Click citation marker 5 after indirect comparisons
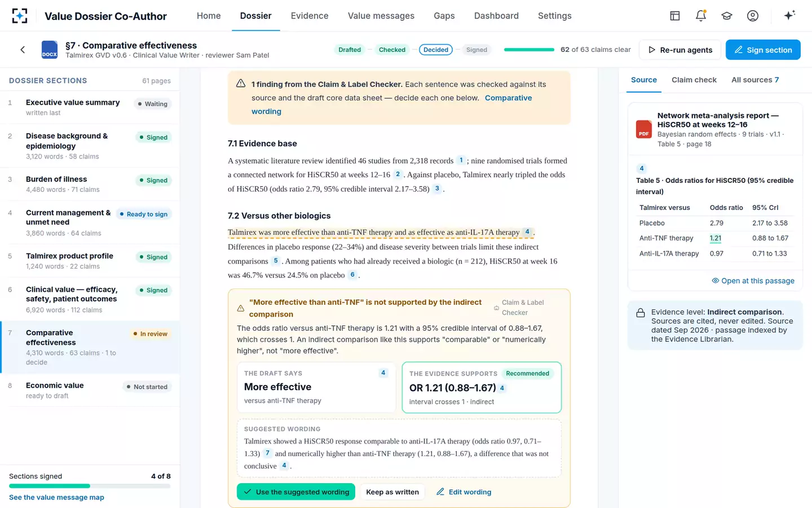This screenshot has height=508, width=812. (276, 261)
